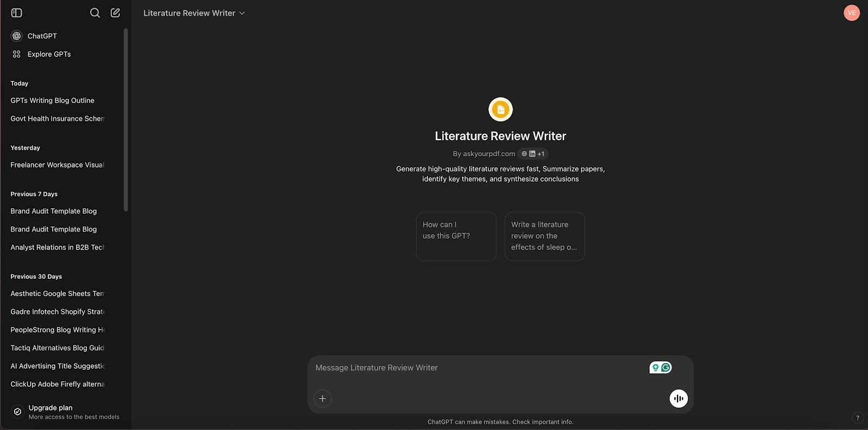868x430 pixels.
Task: Click the 'Previous 7 Days' section heading
Action: pos(34,194)
